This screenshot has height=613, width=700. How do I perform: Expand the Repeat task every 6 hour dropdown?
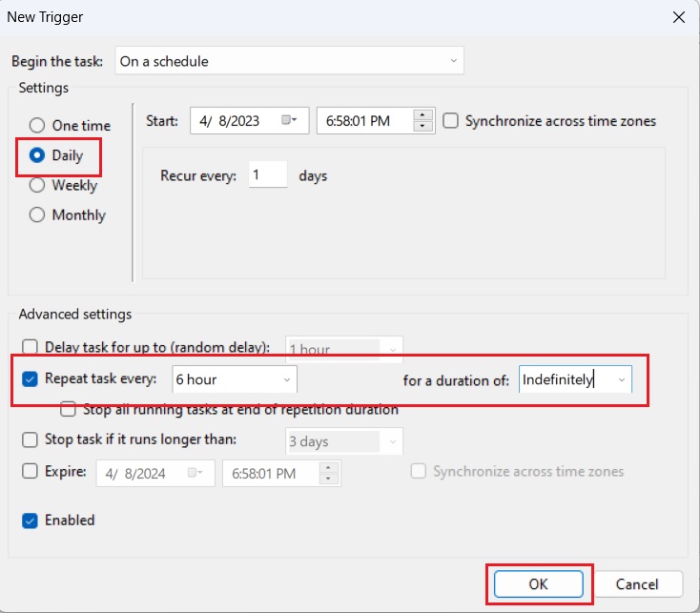click(235, 379)
